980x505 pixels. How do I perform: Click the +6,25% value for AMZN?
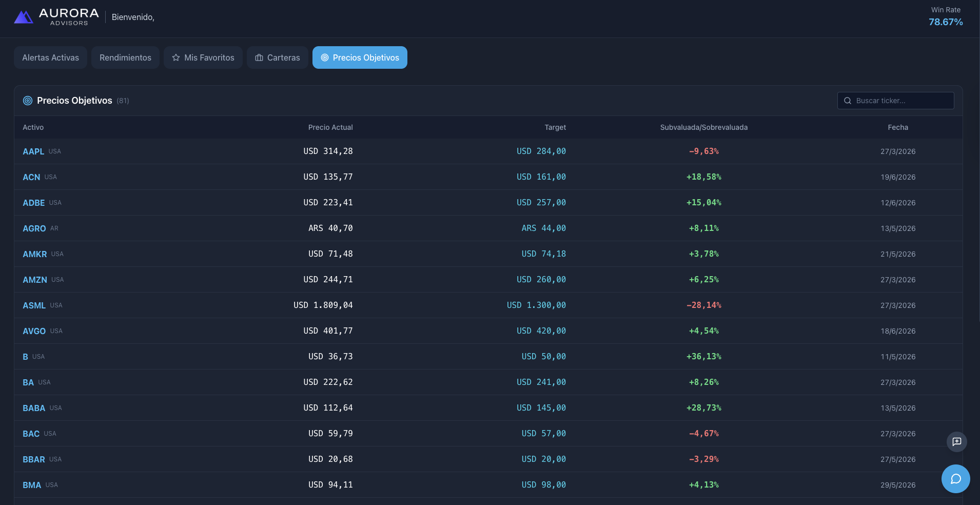click(x=704, y=280)
